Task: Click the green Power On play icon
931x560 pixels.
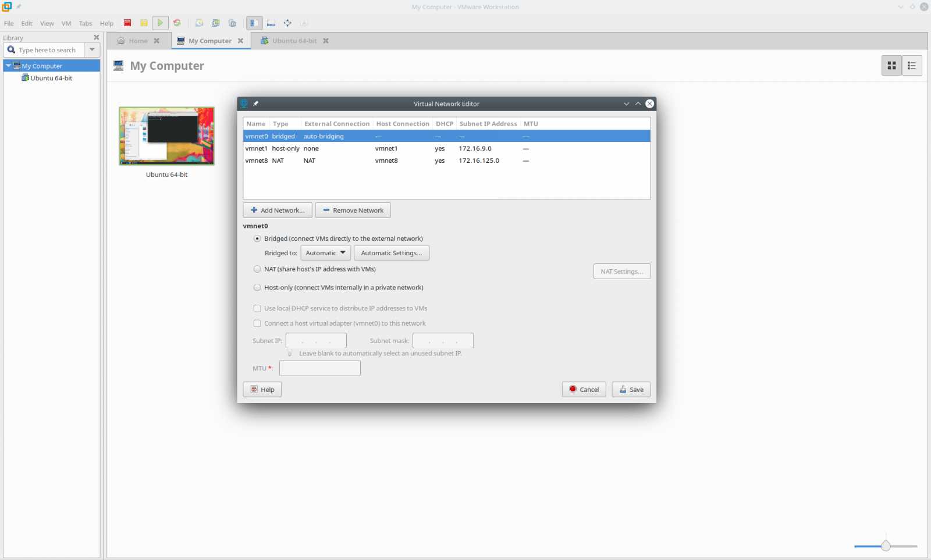Action: (x=160, y=23)
